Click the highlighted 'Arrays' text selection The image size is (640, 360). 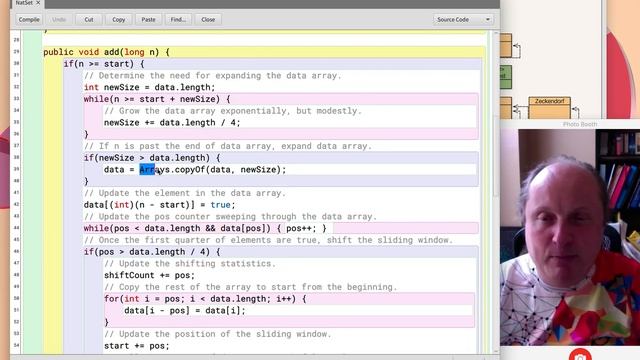(147, 169)
